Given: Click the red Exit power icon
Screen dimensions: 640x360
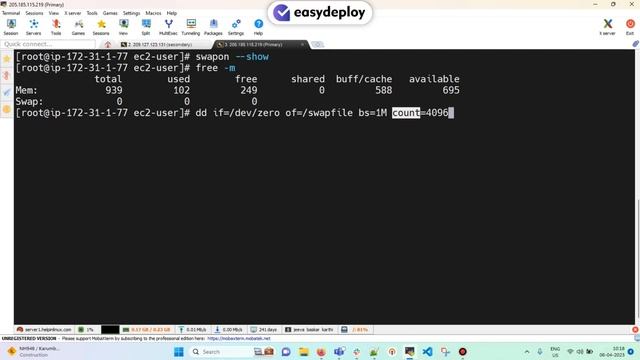Looking at the screenshot, I should (x=630, y=27).
